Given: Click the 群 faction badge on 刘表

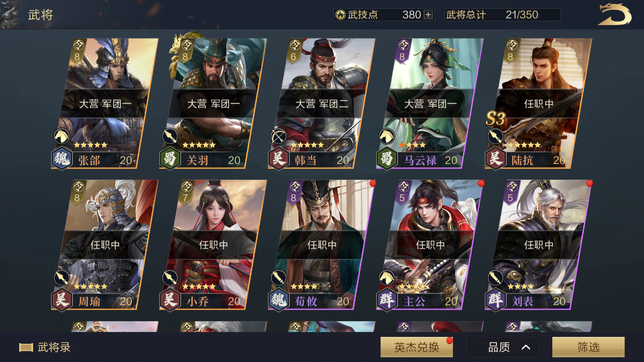Looking at the screenshot, I should 495,301.
